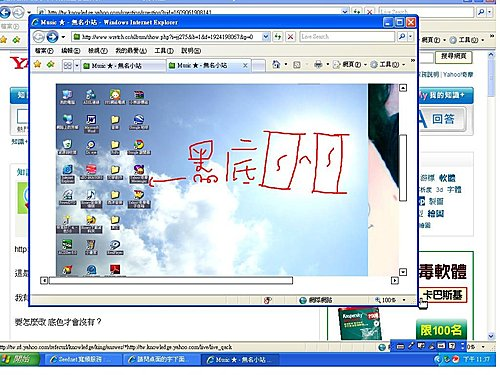Switch to Seednet taskbar window
500x375 pixels.
[x=82, y=360]
